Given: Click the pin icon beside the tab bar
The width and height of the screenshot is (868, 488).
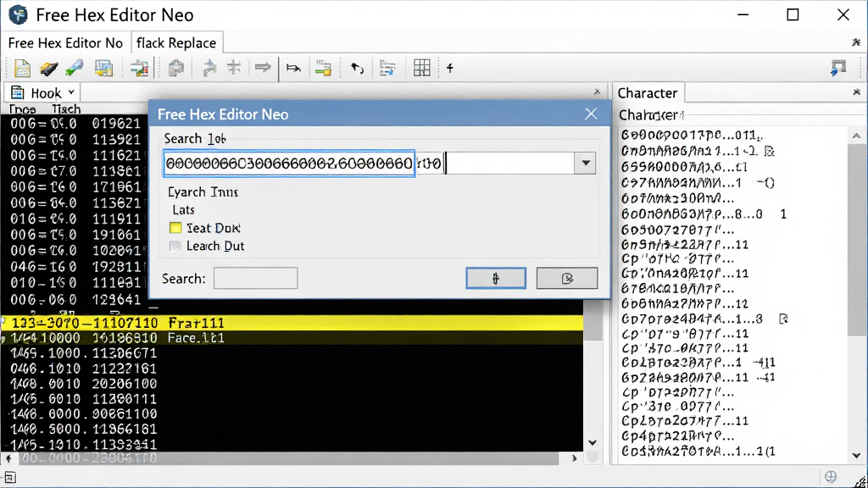Looking at the screenshot, I should (856, 42).
